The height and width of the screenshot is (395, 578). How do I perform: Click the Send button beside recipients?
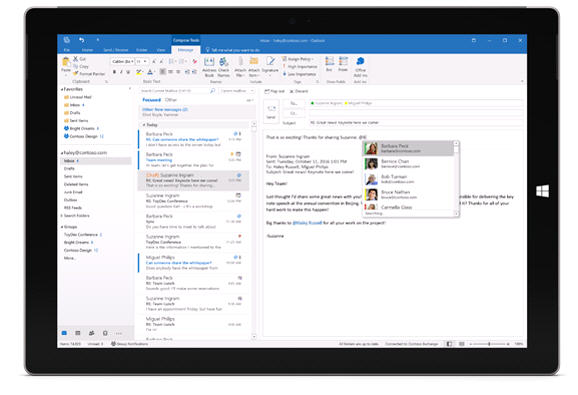[x=271, y=111]
